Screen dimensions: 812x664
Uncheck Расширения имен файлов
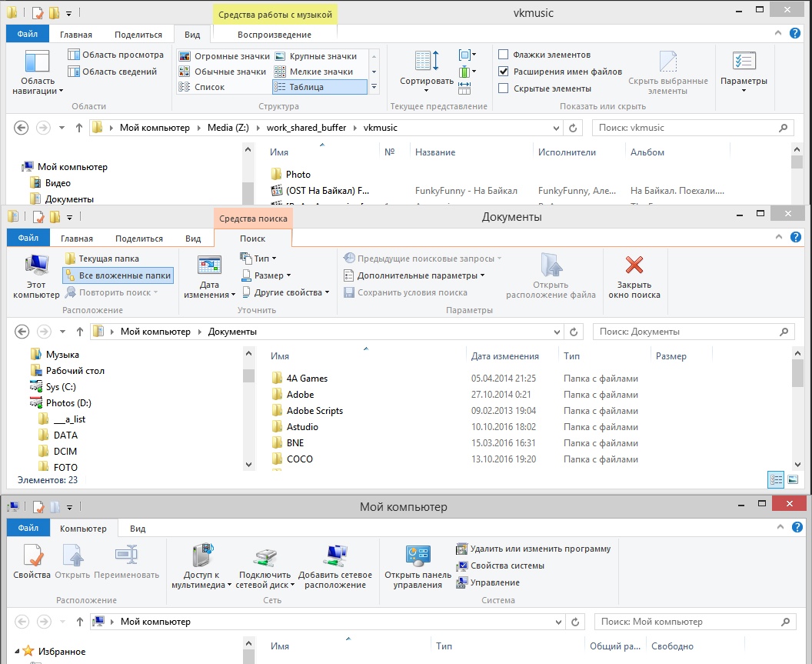tap(503, 72)
